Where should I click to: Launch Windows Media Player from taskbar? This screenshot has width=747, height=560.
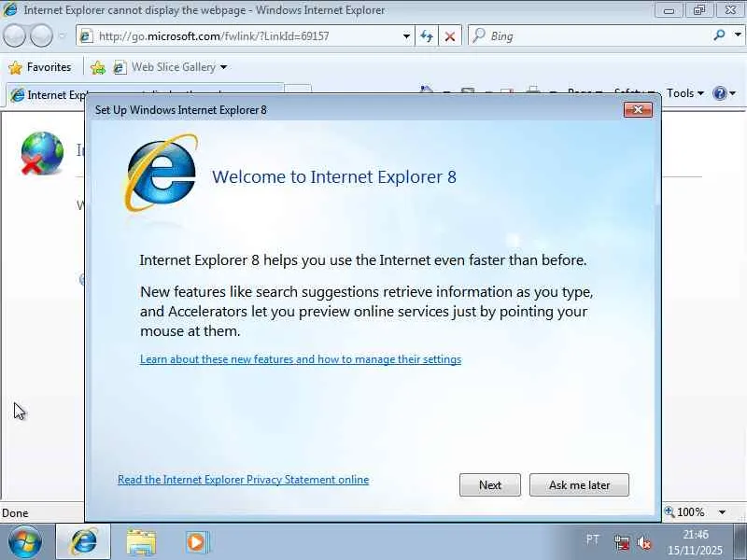click(x=196, y=542)
